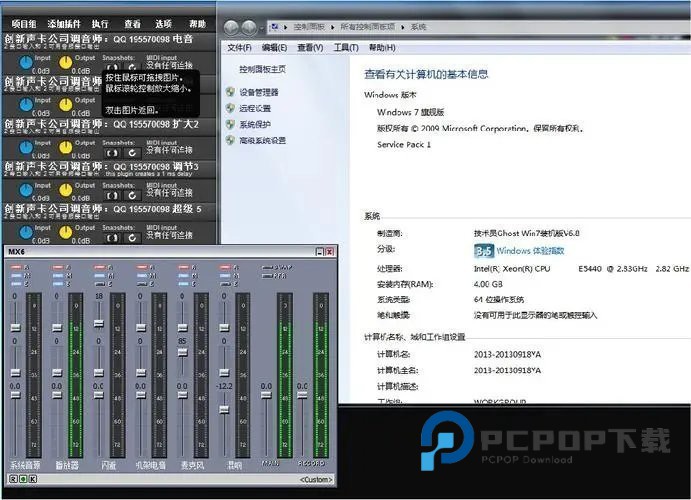Store a snapshot for the 超级 5 plugin
Screen dimensions: 691x500
click(112, 238)
